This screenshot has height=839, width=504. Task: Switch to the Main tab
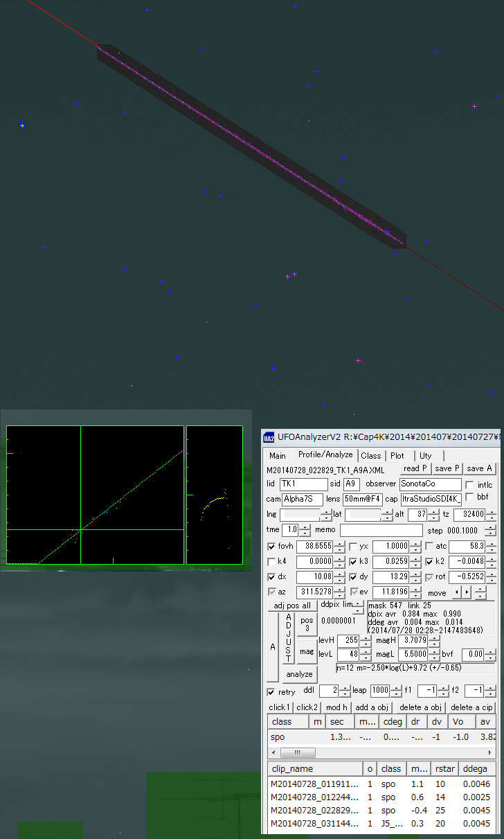[x=277, y=456]
